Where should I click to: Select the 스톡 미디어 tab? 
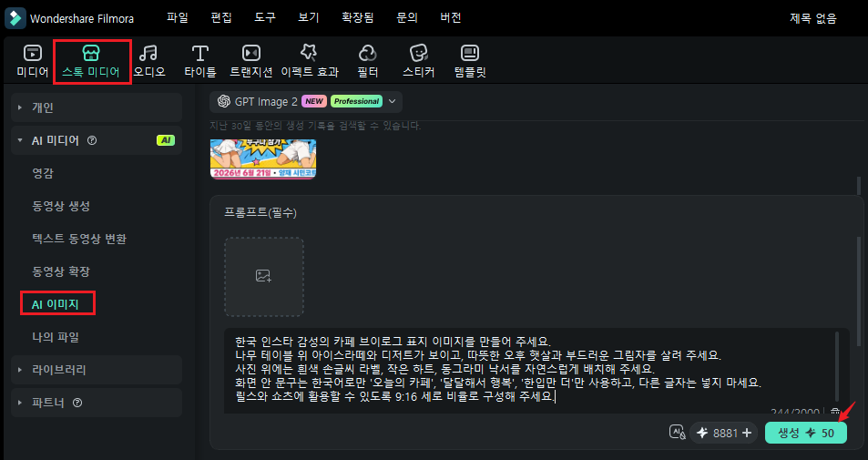point(91,61)
